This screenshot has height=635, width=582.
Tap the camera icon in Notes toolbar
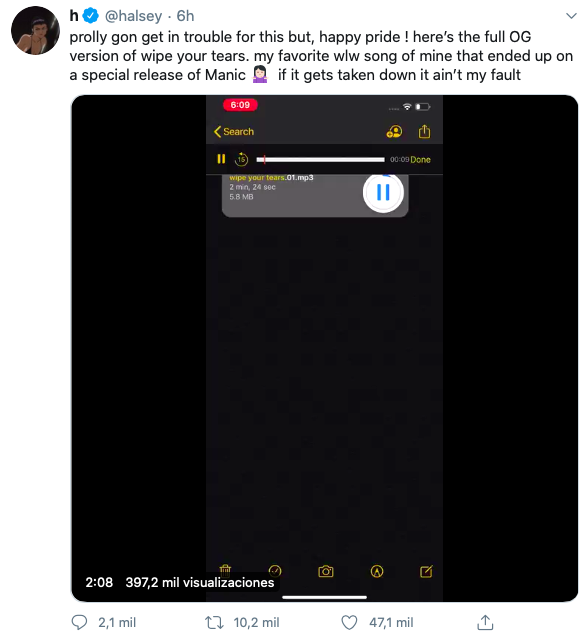(x=326, y=571)
